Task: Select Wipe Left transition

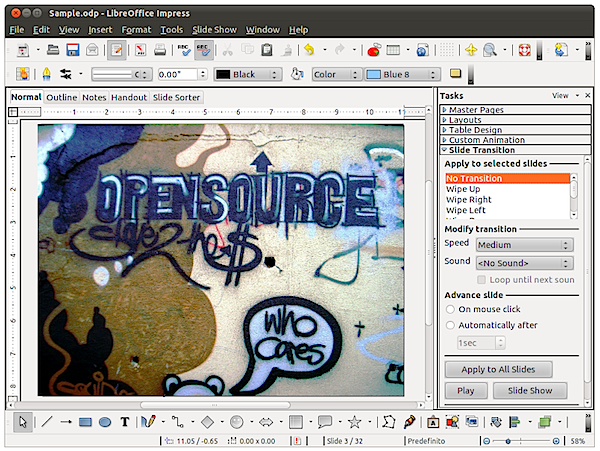Action: [507, 210]
